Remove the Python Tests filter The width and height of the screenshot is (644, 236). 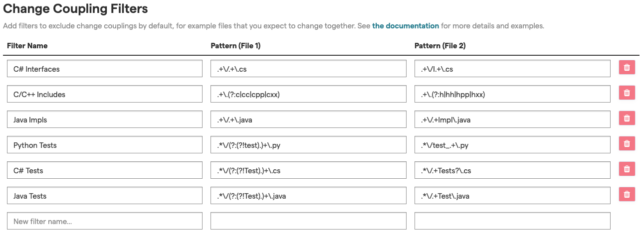click(x=627, y=144)
